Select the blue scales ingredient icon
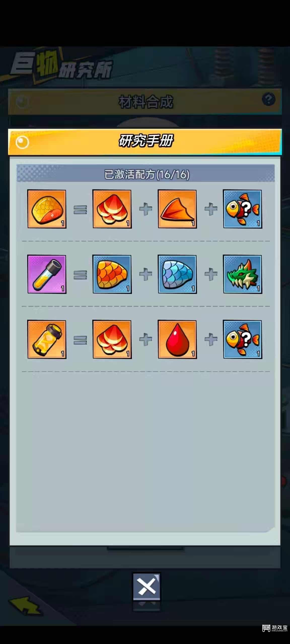290x644 pixels. coord(177,274)
